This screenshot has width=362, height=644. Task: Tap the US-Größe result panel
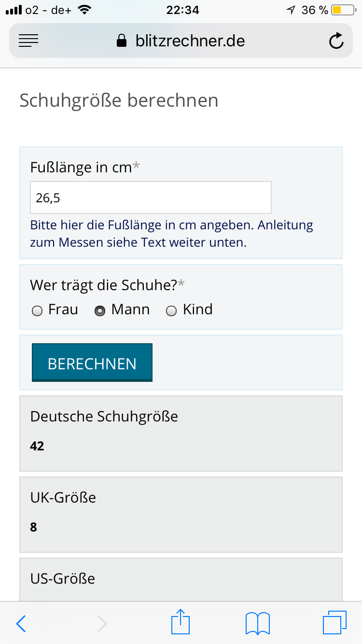point(181,579)
